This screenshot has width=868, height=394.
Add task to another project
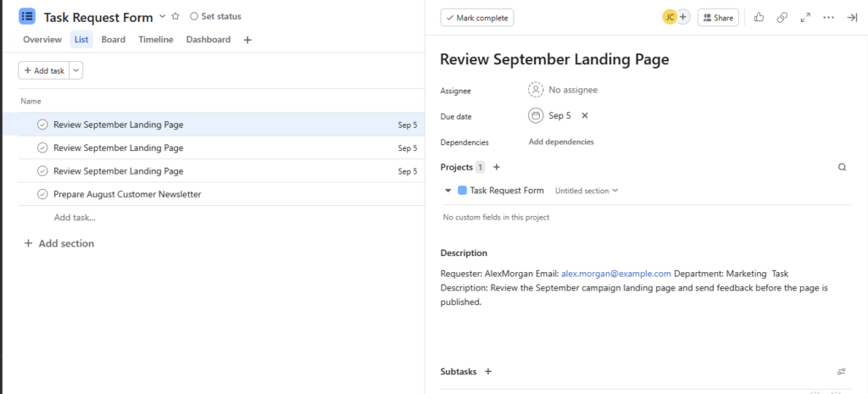(497, 167)
